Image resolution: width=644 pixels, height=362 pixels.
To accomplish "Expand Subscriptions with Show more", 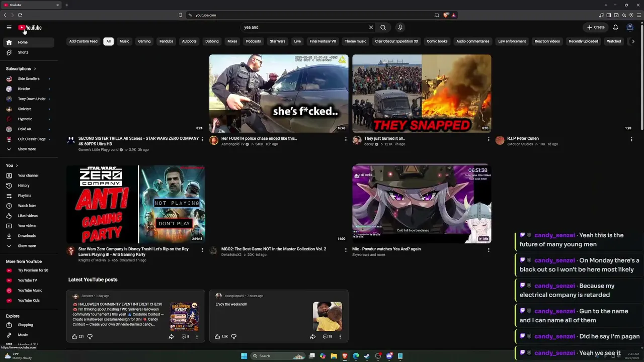I will coord(27,149).
